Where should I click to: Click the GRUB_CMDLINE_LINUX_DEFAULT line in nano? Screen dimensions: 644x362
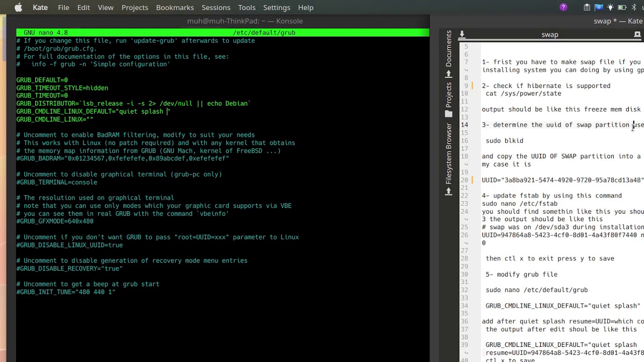tap(93, 112)
